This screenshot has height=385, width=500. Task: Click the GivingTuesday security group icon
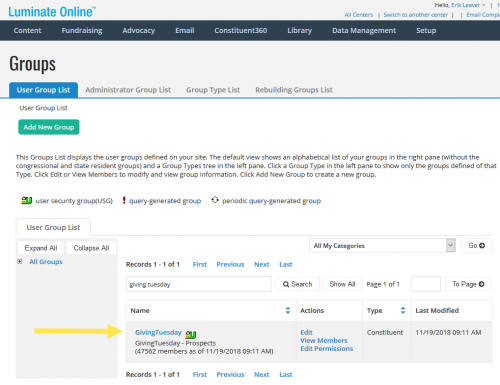(x=191, y=334)
